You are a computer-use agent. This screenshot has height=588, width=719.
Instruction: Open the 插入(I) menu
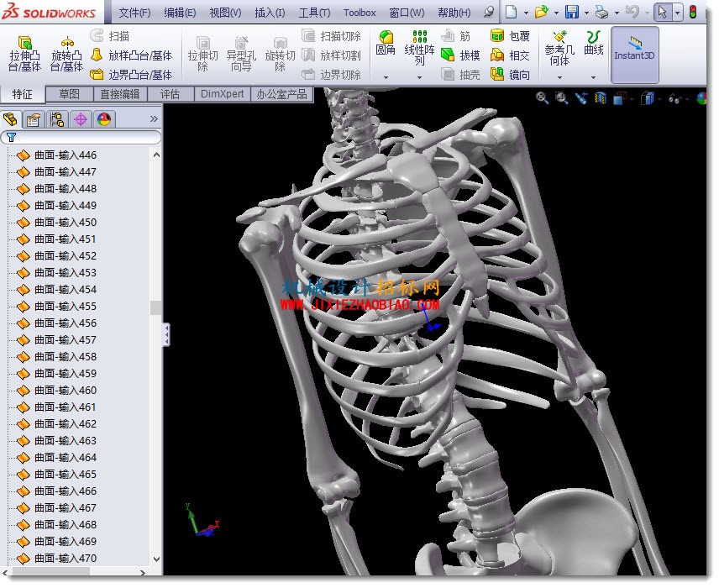pyautogui.click(x=270, y=13)
